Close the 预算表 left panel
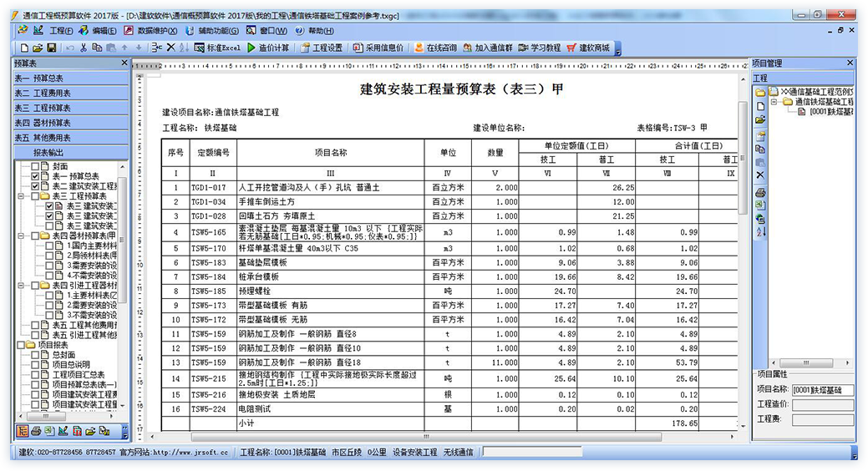868x471 pixels. 124,63
